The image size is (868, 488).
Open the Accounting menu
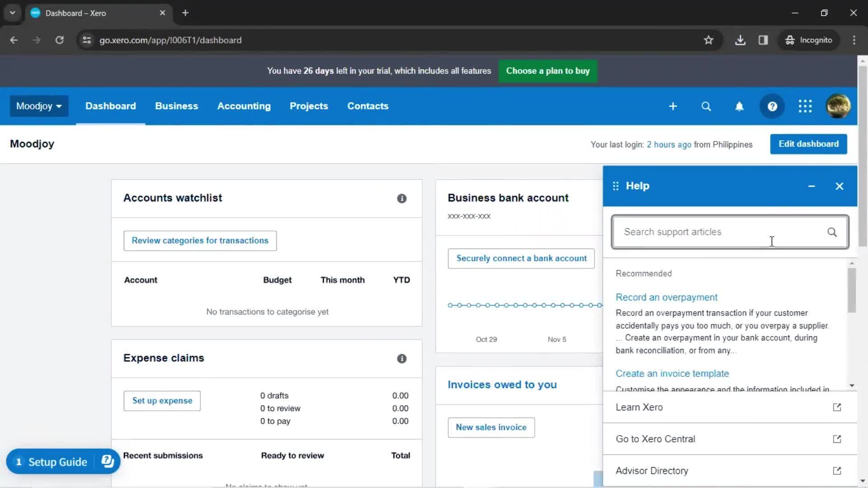pyautogui.click(x=244, y=106)
